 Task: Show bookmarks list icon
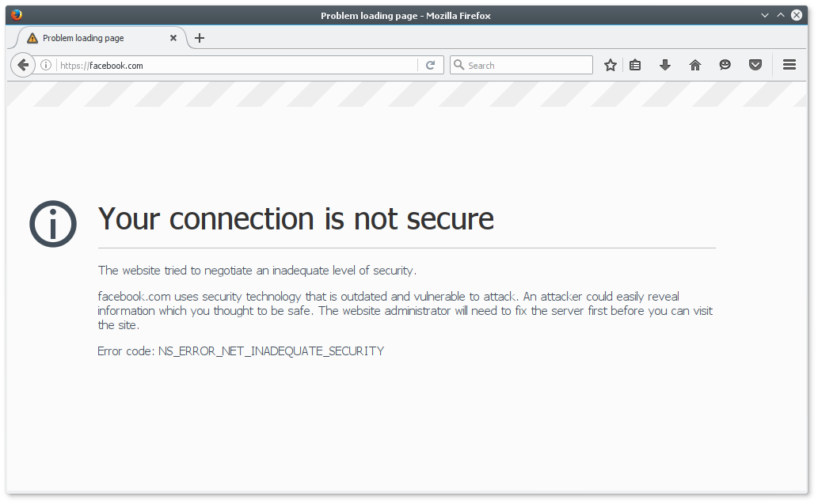tap(635, 65)
